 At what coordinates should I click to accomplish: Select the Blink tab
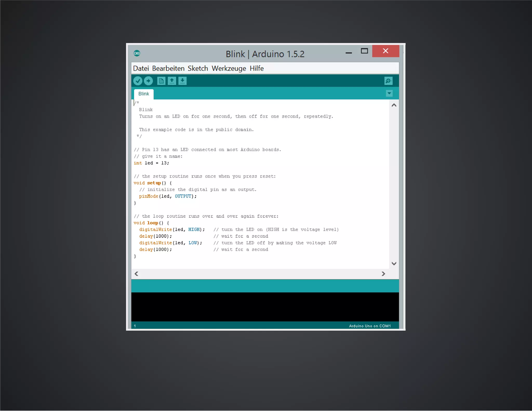coord(144,94)
